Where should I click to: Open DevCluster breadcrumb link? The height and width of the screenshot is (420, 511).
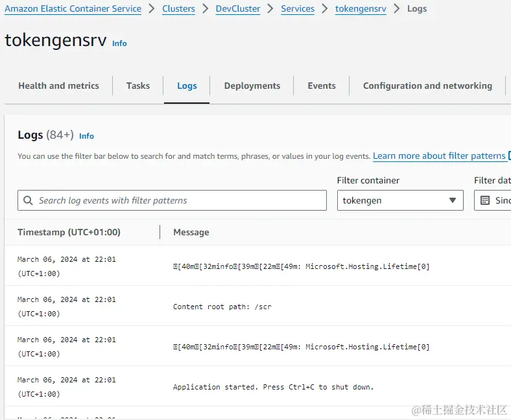coord(238,9)
